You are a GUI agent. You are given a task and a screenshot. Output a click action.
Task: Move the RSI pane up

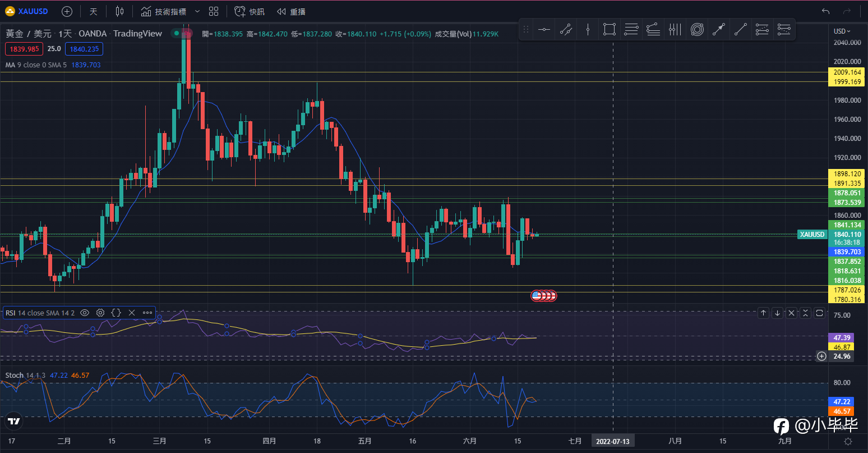tap(763, 313)
